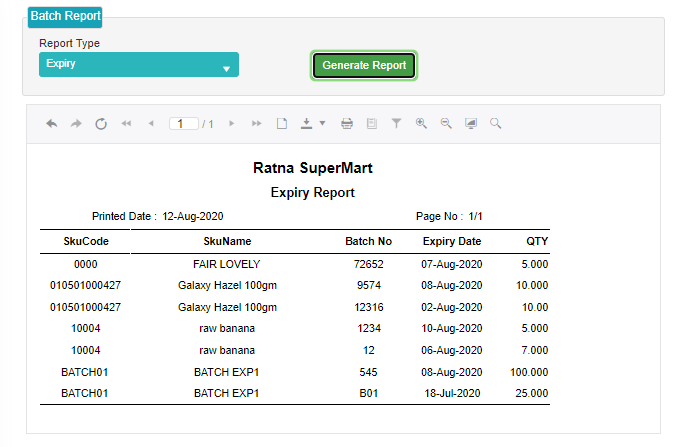Select the FAIR LOVELY sku name cell
This screenshot has width=682, height=447.
227,264
